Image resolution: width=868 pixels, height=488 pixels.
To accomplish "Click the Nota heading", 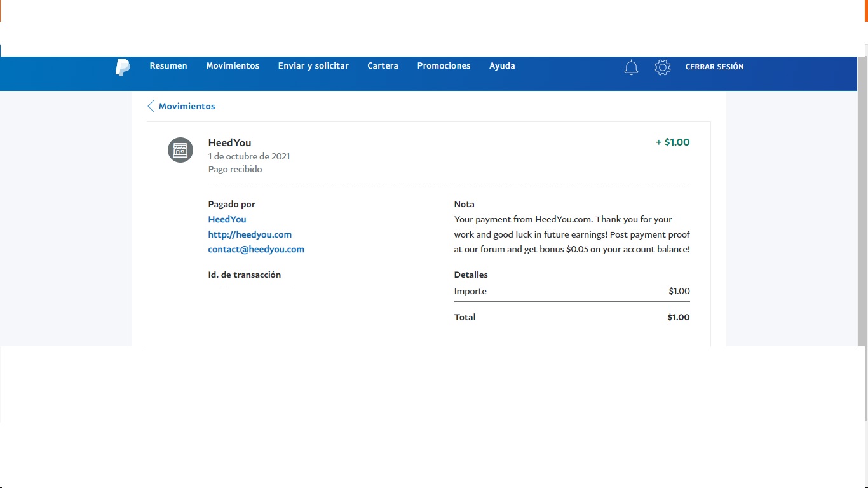I will tap(465, 204).
